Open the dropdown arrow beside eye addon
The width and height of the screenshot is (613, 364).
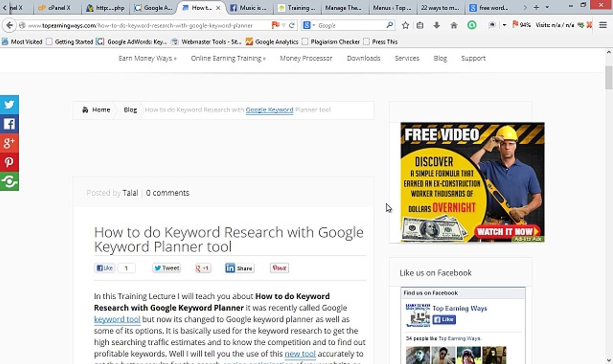click(x=504, y=25)
